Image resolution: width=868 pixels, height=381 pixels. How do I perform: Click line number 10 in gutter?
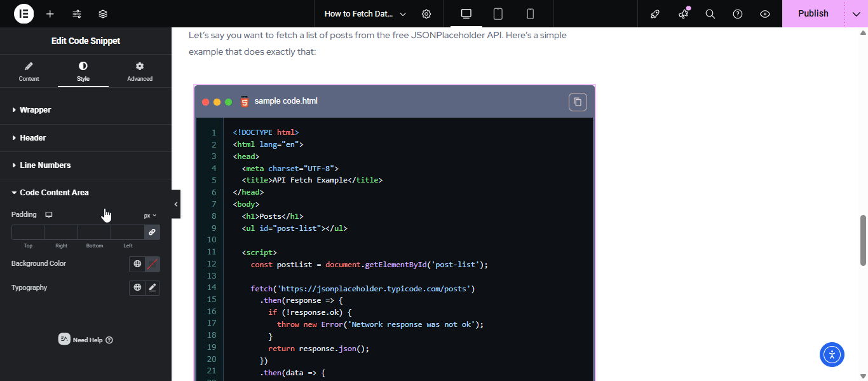[212, 240]
